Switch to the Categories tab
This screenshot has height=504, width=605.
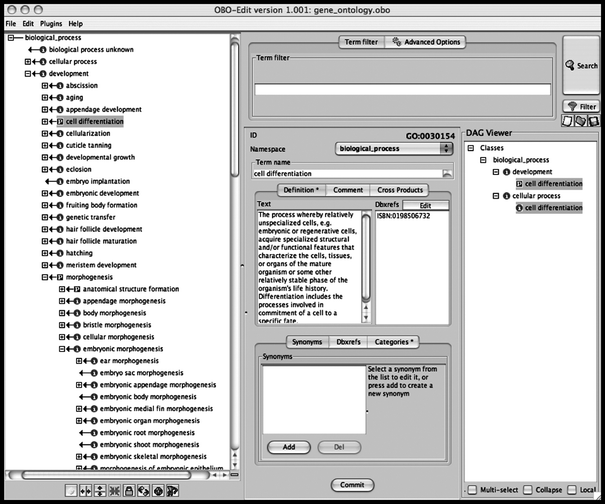pos(394,342)
